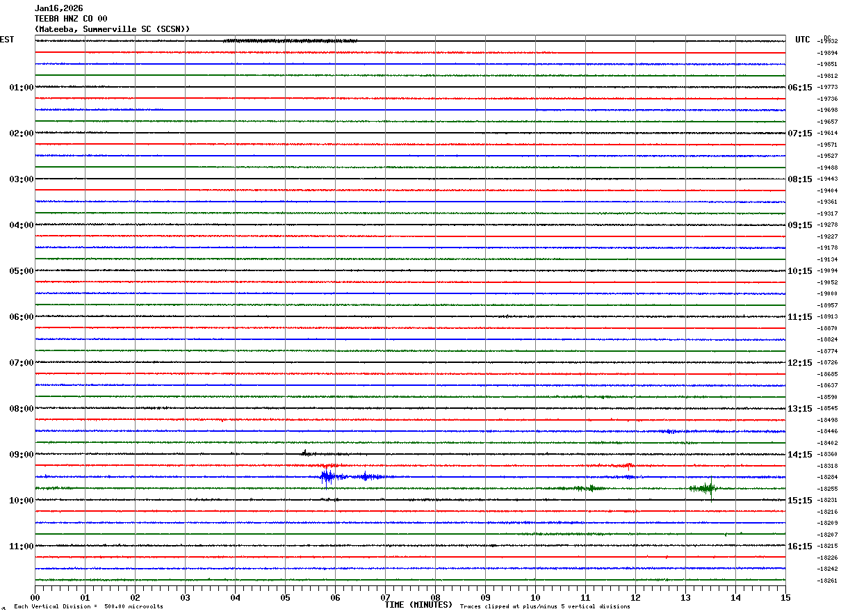This screenshot has width=841, height=616.
Task: Click the 02:00 EST row label
Action: click(x=22, y=133)
